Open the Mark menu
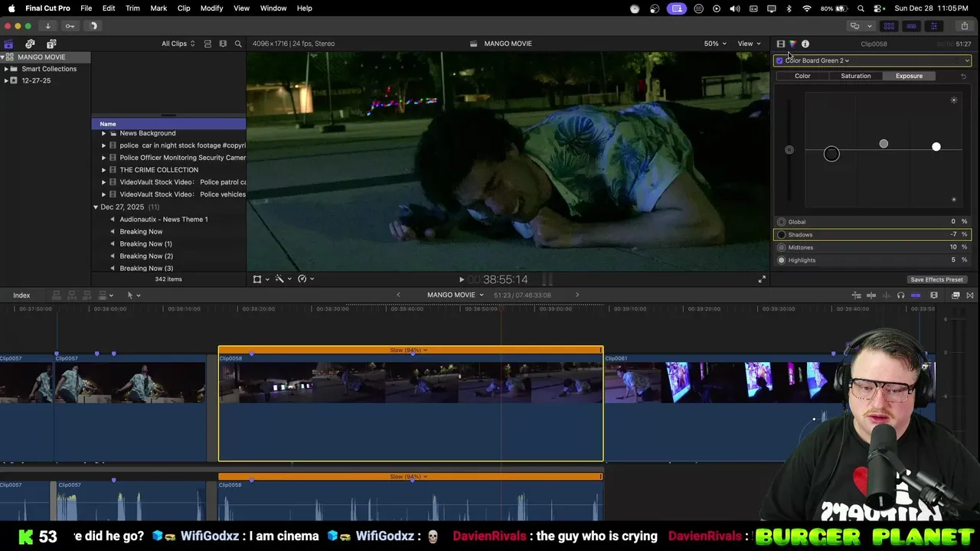980x551 pixels. [158, 8]
